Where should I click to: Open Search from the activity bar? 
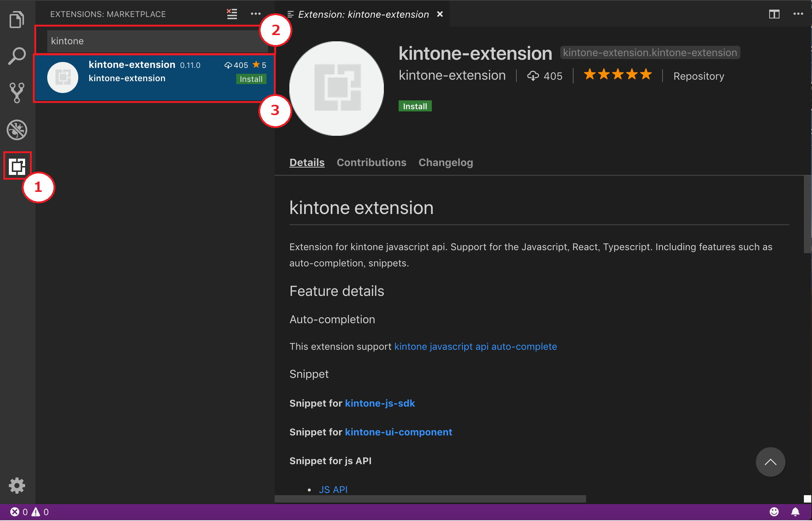point(17,55)
